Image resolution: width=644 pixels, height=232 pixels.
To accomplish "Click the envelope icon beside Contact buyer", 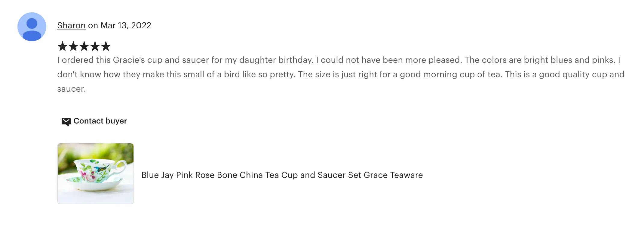I will point(66,121).
